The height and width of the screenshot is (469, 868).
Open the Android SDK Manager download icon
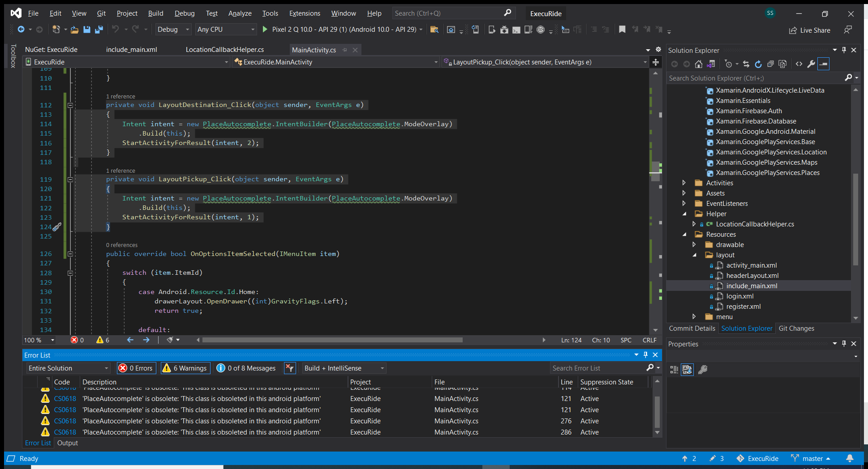click(504, 30)
